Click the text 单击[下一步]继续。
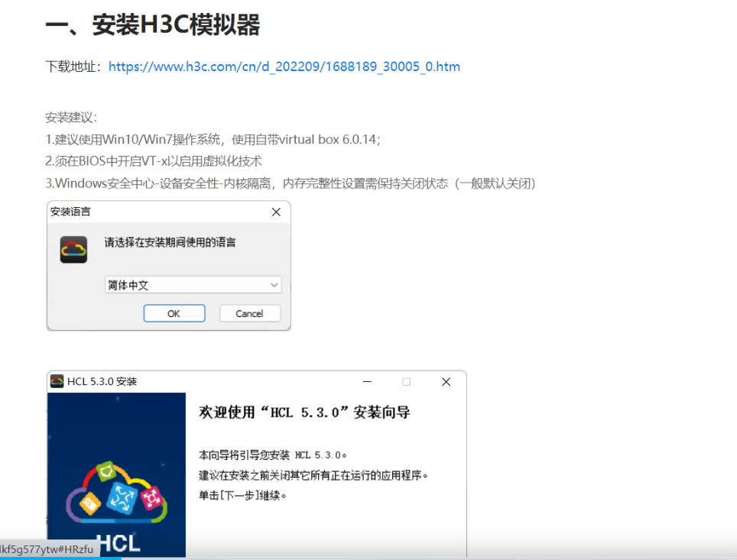 242,496
